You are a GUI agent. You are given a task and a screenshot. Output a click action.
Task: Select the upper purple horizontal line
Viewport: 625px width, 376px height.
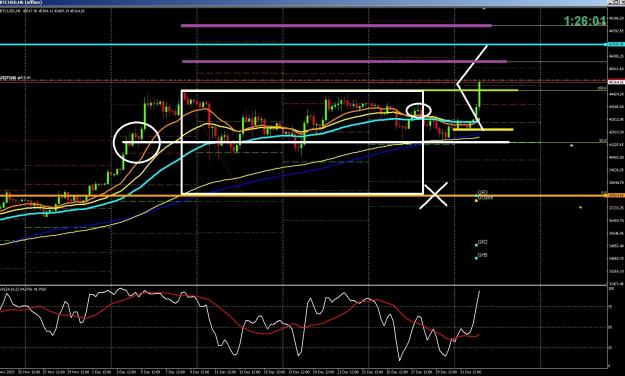[x=336, y=26]
